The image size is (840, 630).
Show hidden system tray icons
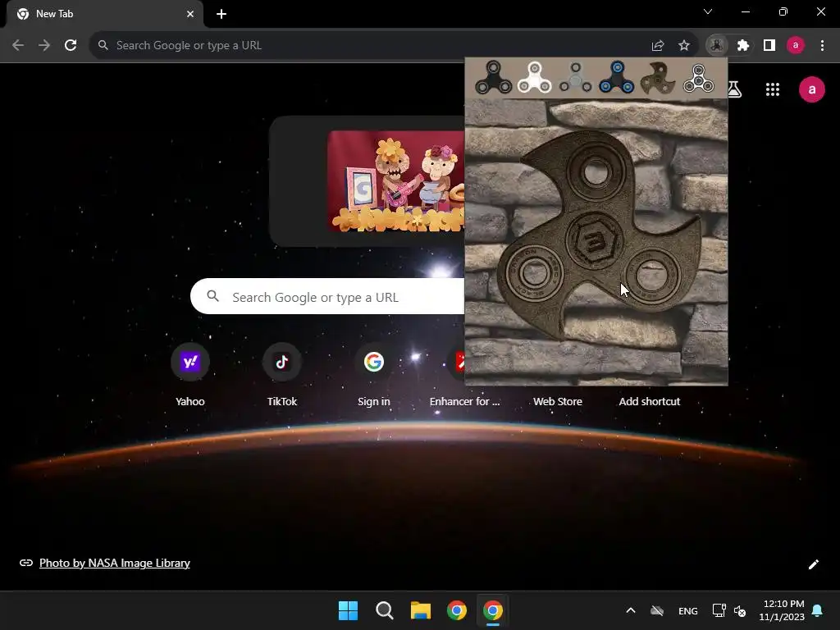(x=631, y=610)
